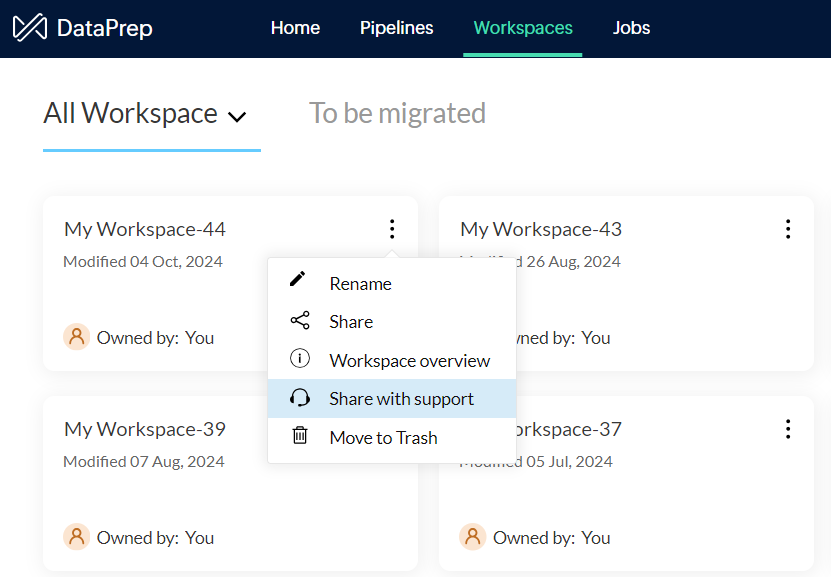Open the Pipelines tab
This screenshot has height=577, width=831.
coord(397,28)
